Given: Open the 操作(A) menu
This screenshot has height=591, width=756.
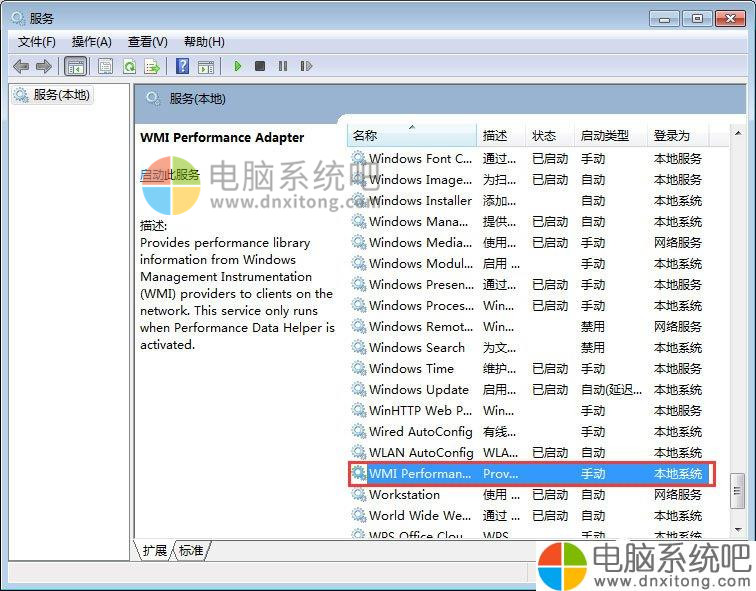Looking at the screenshot, I should (92, 42).
